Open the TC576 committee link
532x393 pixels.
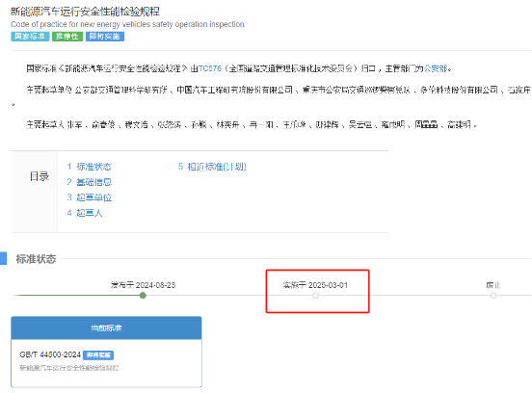pos(210,68)
